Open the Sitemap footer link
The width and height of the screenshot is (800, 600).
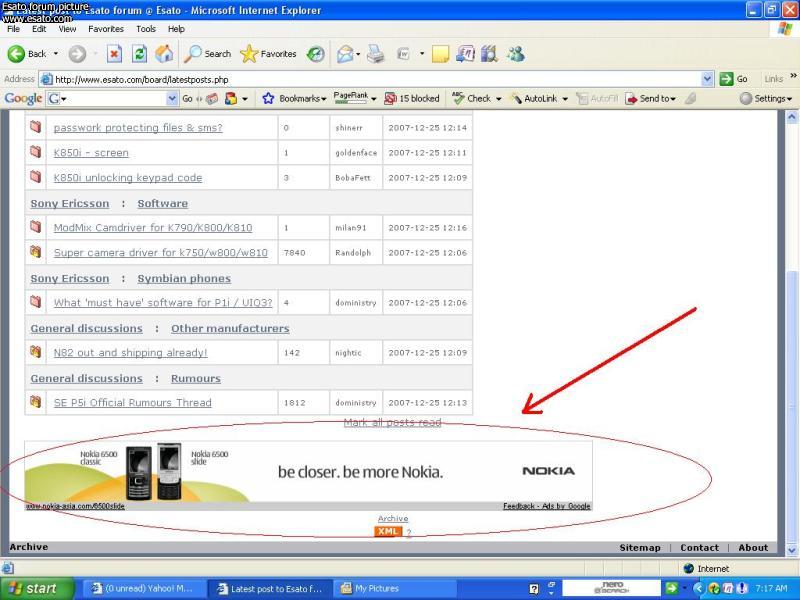(640, 547)
